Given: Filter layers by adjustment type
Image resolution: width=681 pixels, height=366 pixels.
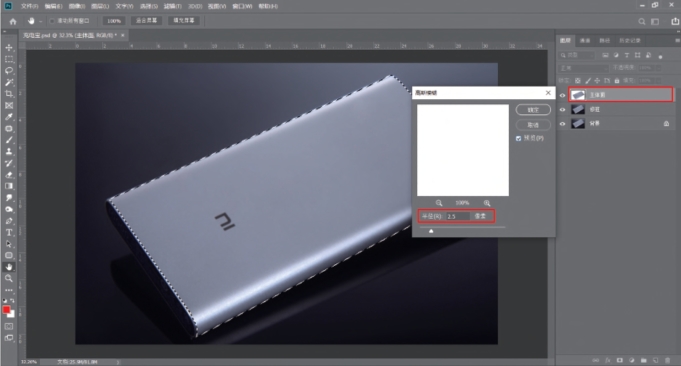Looking at the screenshot, I should tap(616, 55).
